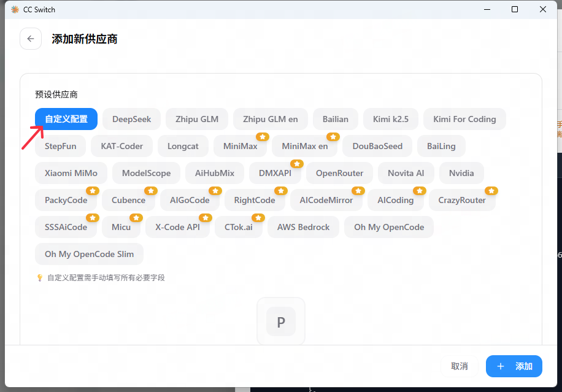Choose the AiHubMix preset

point(215,173)
